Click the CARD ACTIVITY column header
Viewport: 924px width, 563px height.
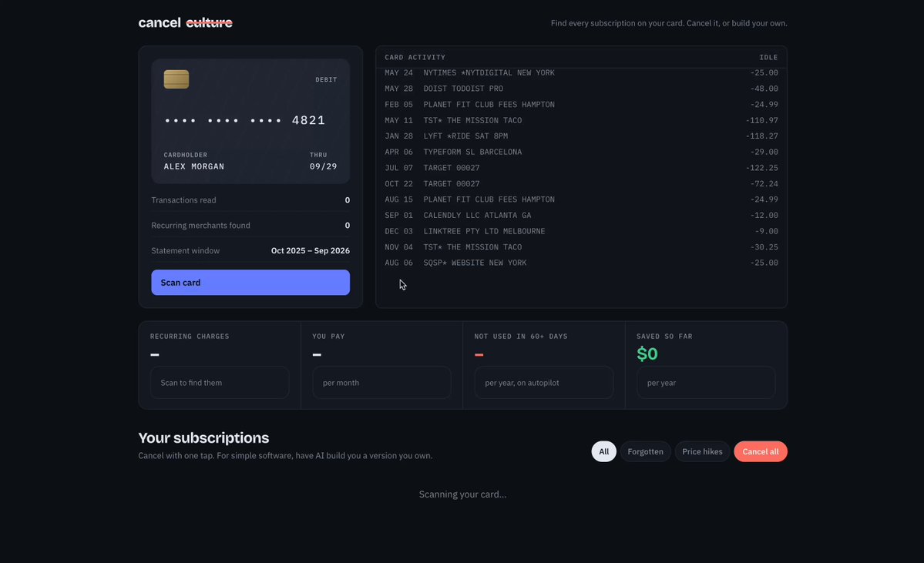415,58
